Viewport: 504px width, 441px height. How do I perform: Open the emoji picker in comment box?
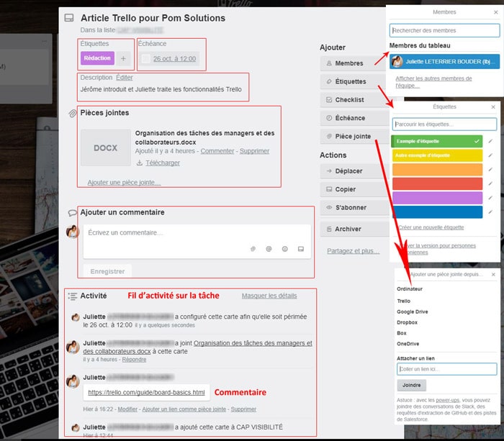pos(285,249)
